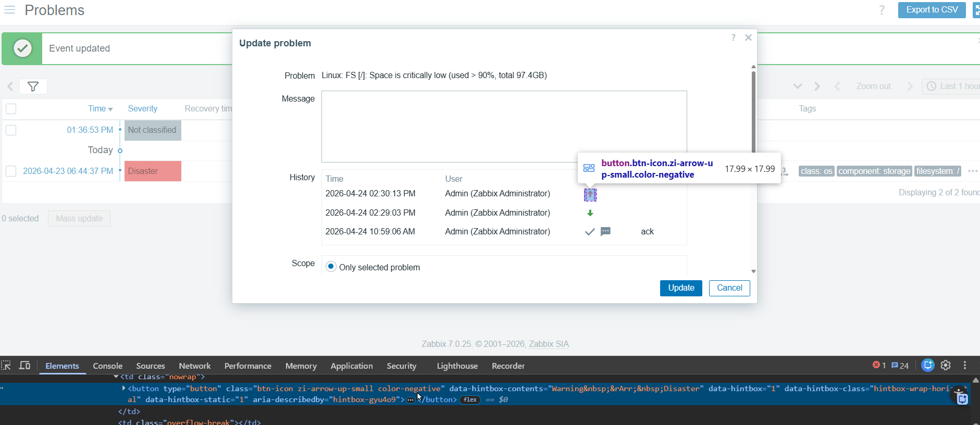This screenshot has height=425, width=980.
Task: Open DevTools settings gear
Action: 946,366
